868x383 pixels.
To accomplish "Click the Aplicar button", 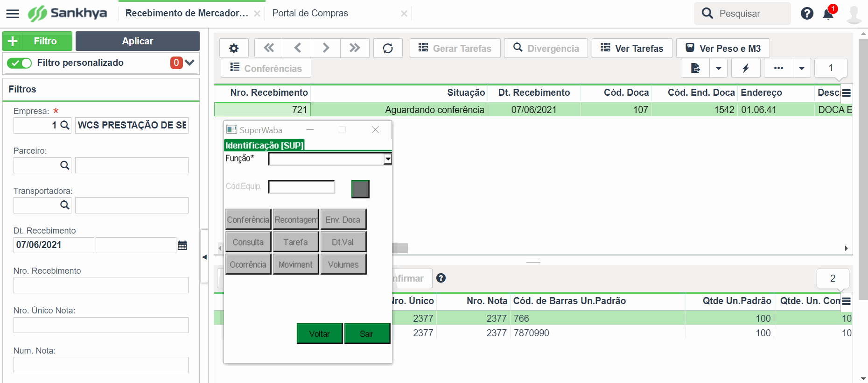I will click(x=138, y=41).
